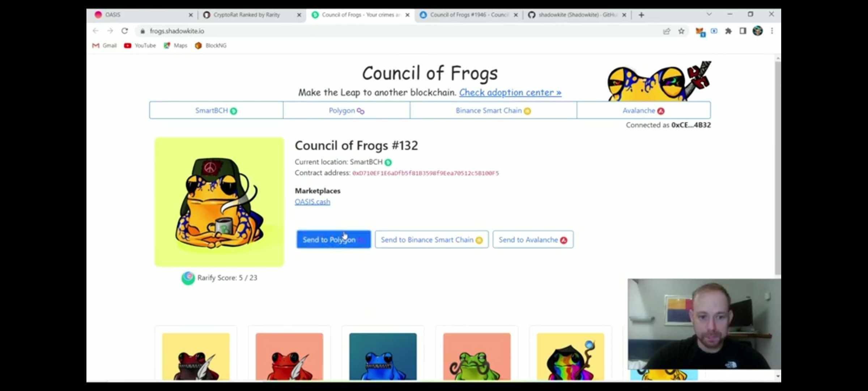This screenshot has width=868, height=391.
Task: Click the Connected as 0xCE...4B32 text
Action: point(668,125)
